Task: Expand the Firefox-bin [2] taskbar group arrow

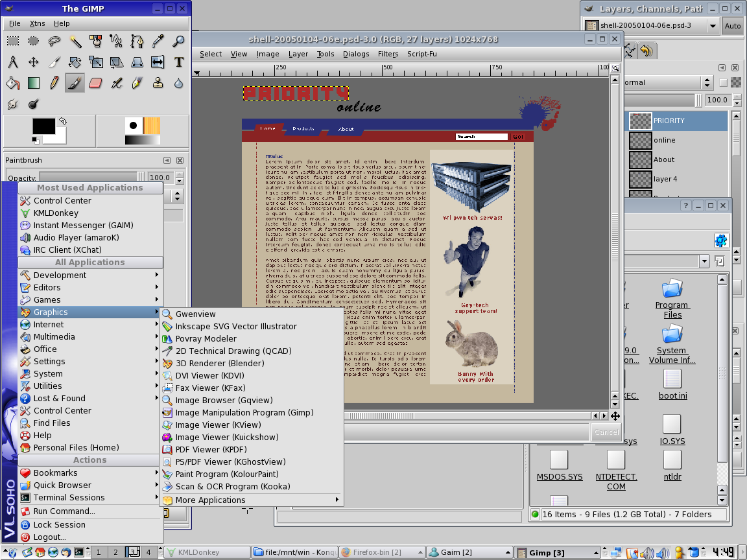Action: (420, 552)
